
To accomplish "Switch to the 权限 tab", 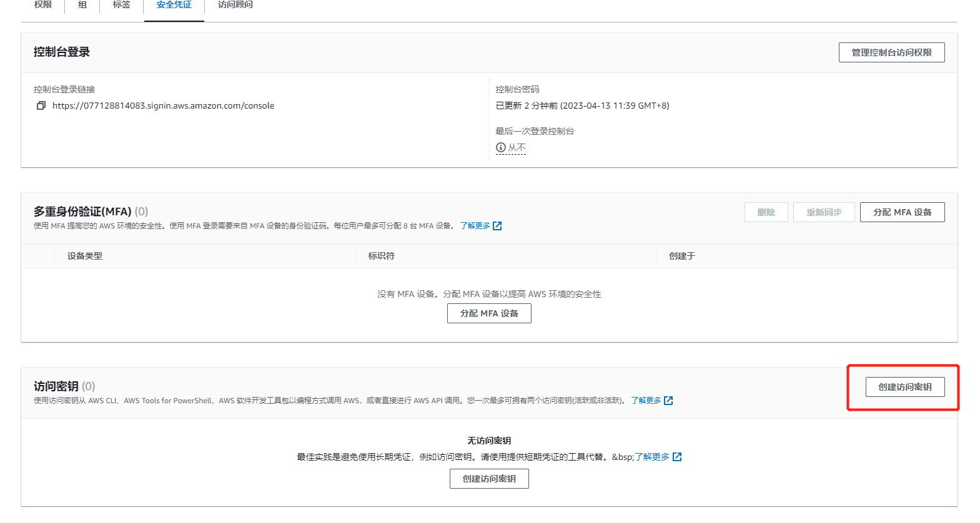I will point(43,5).
